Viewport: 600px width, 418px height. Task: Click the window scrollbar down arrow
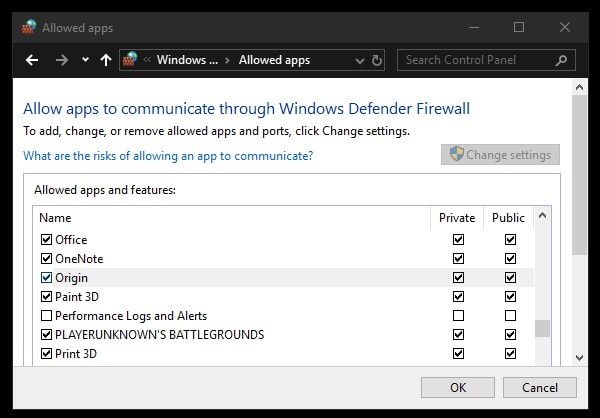point(579,358)
